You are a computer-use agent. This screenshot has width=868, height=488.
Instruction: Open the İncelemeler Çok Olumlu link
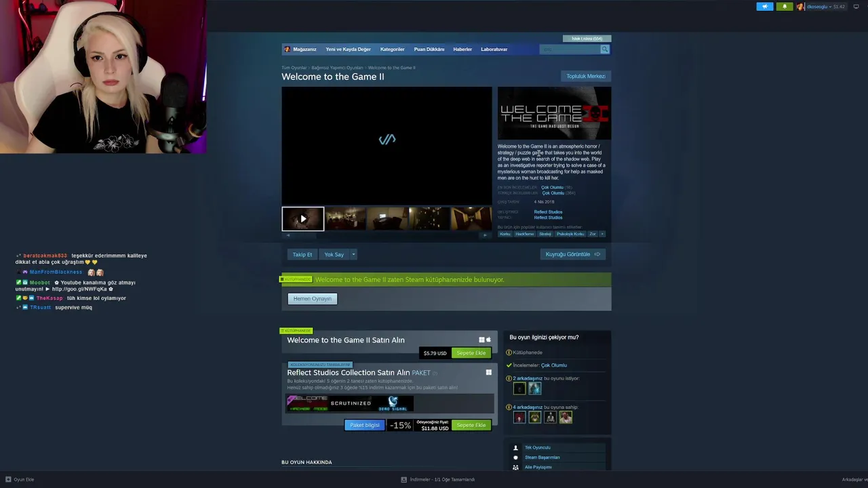(554, 365)
